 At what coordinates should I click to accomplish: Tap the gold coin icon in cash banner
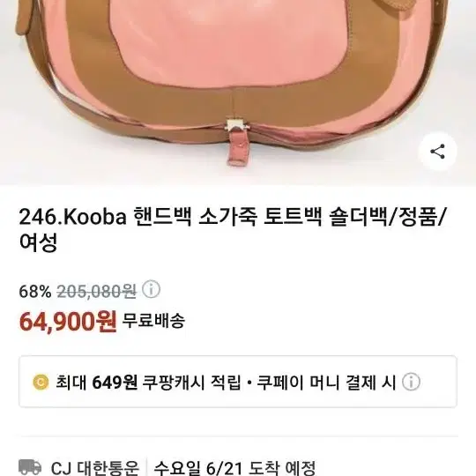[41, 382]
